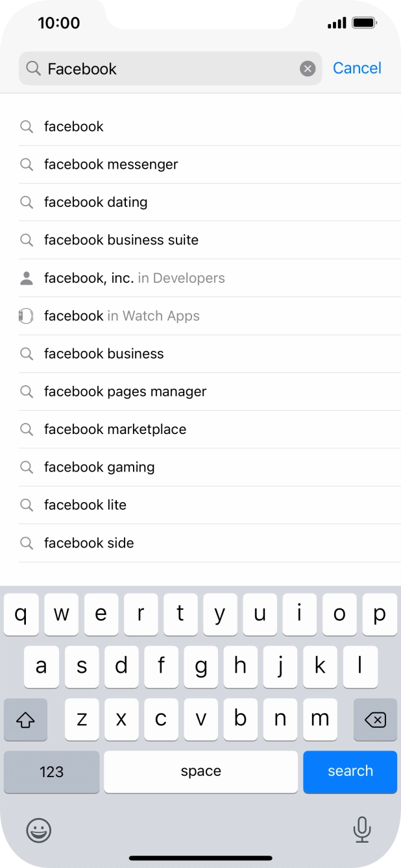
Task: Tap the magnifying glass icon beside Facebook
Action: coord(32,69)
